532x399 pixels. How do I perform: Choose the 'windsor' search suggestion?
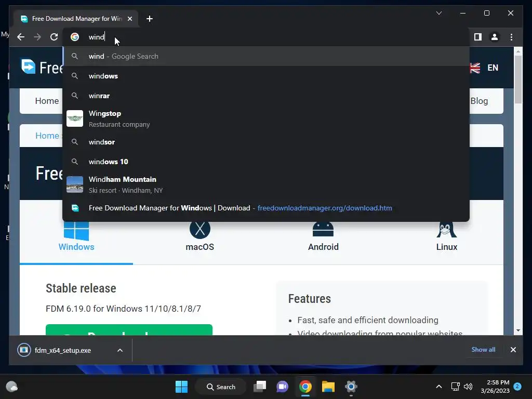[x=266, y=142]
